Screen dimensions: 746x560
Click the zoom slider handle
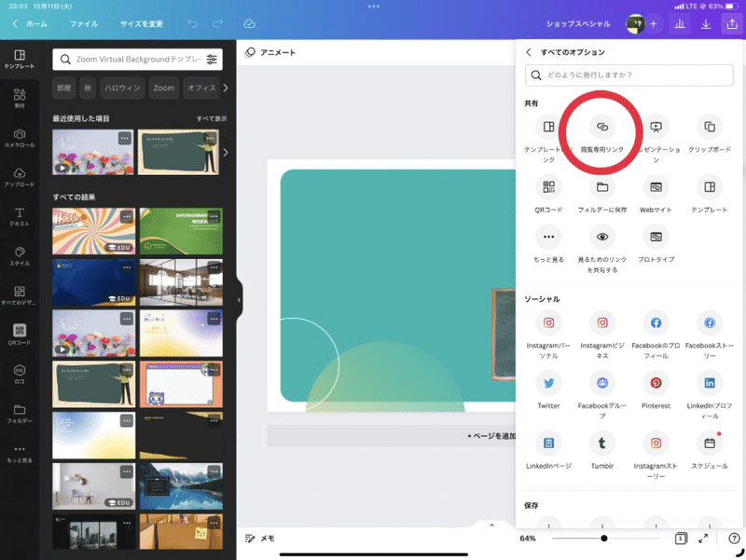[x=603, y=539]
